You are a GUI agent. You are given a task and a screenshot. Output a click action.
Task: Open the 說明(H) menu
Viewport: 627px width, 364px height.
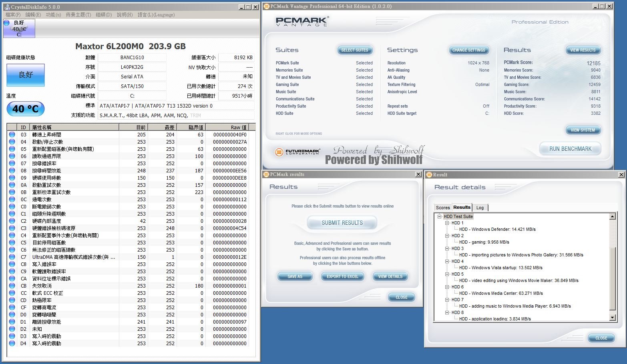[125, 15]
